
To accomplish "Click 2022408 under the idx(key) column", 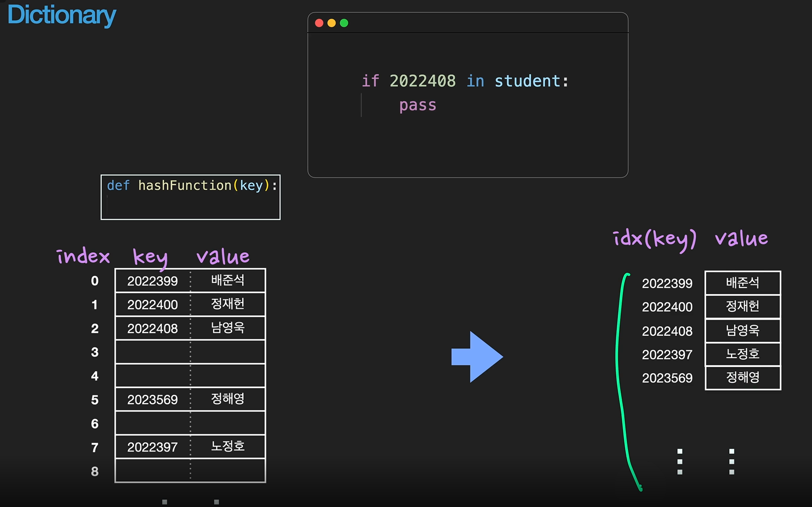I will click(x=667, y=332).
